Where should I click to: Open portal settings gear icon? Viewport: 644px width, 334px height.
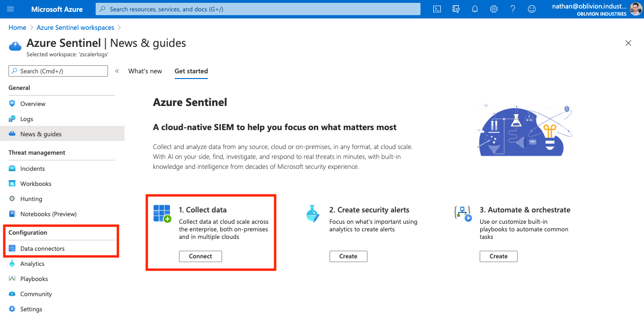(494, 9)
